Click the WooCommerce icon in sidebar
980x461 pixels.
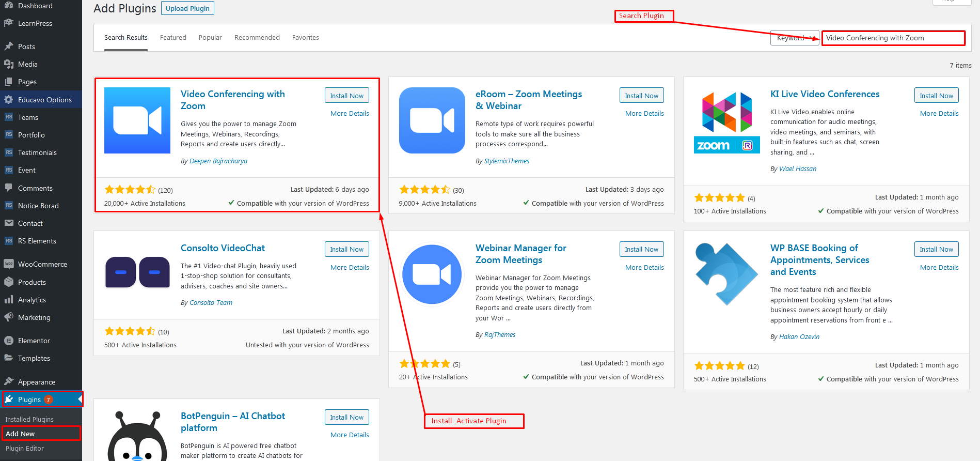9,264
